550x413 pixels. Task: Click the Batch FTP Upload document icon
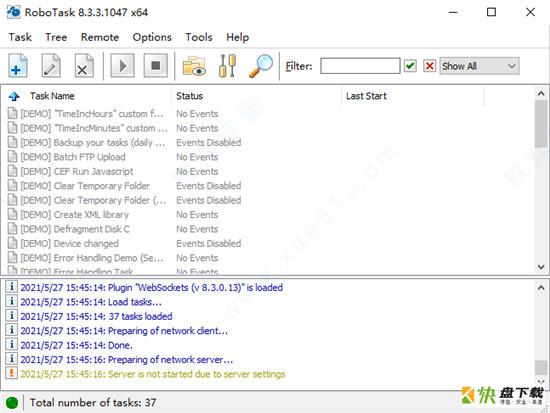click(12, 156)
